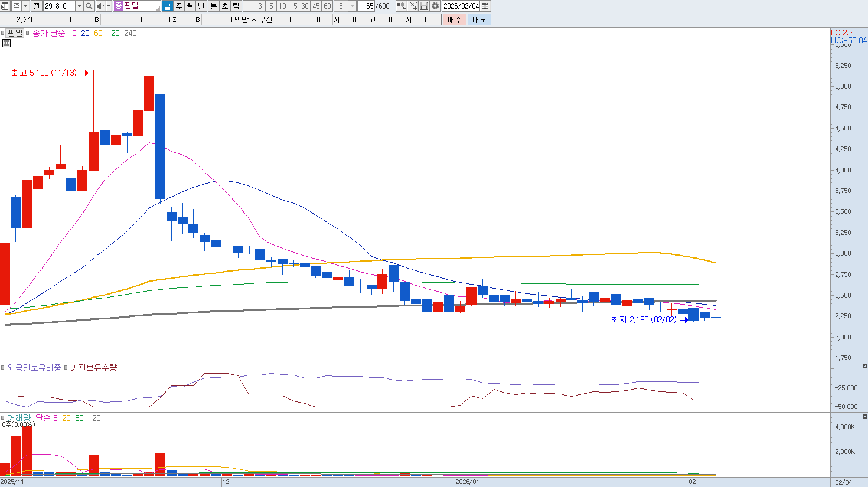
Task: Click the grid table icon below 핀텔 label
Action: (x=6, y=43)
